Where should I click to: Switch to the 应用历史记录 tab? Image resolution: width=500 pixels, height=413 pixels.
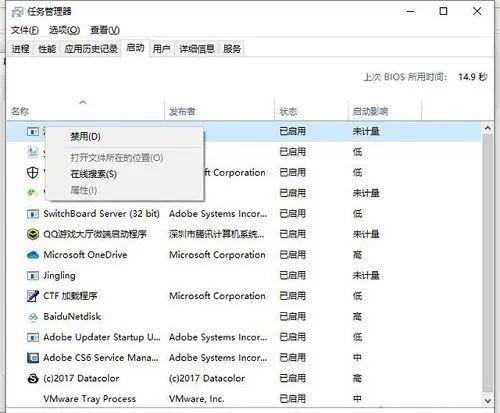coord(91,49)
